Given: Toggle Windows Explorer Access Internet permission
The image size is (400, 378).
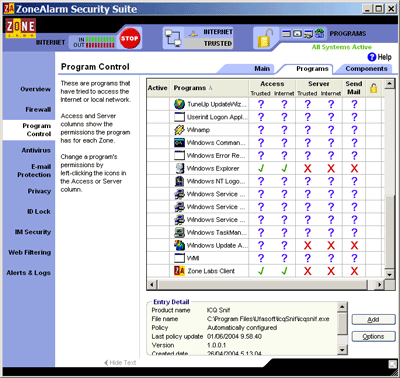Looking at the screenshot, I should coord(284,168).
